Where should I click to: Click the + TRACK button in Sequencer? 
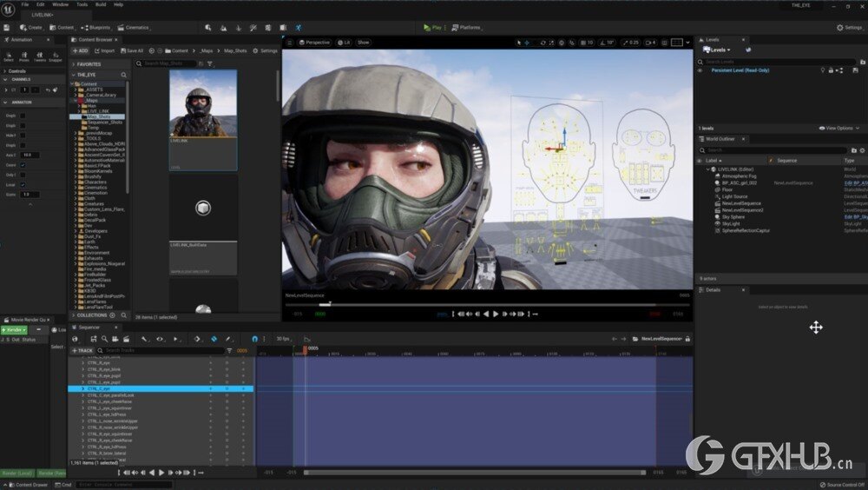[82, 350]
